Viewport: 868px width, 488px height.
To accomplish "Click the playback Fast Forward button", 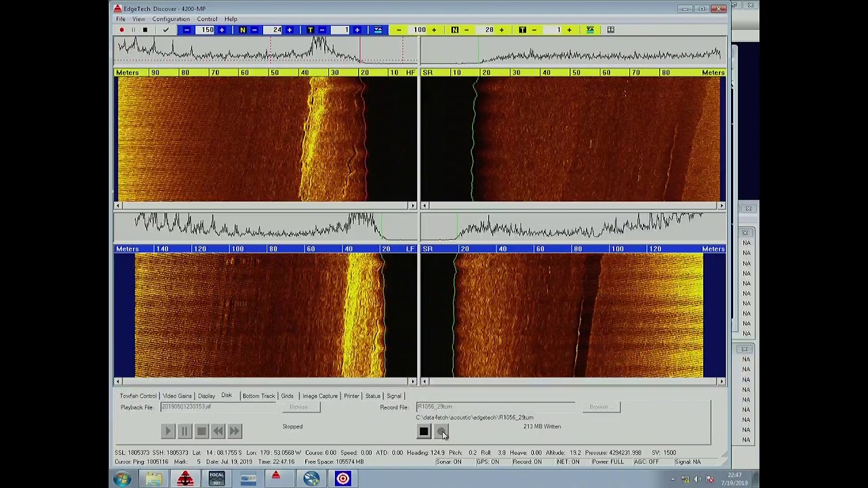I will [x=234, y=431].
